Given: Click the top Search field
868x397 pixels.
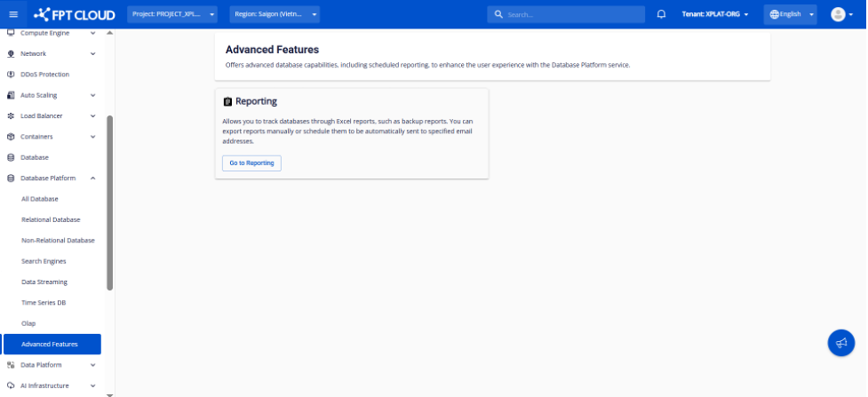Looking at the screenshot, I should click(566, 14).
